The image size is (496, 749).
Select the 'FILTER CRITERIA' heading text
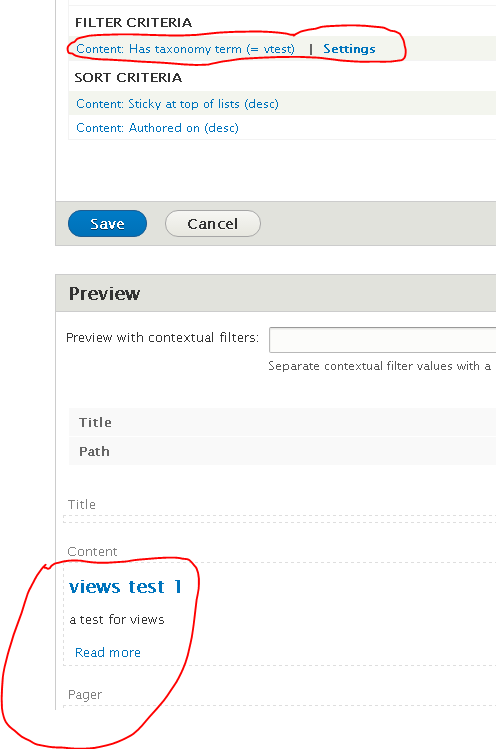133,22
